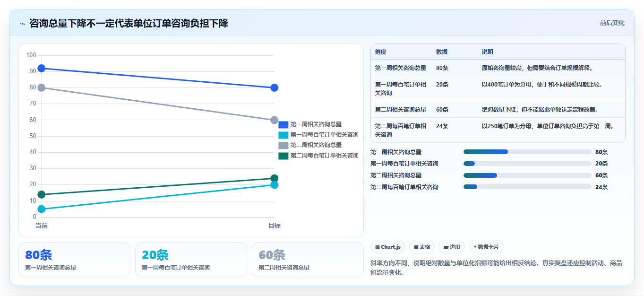The height and width of the screenshot is (296, 644).
Task: Open the 60条 第二周相关咨询总量 data card
Action: coord(308,260)
